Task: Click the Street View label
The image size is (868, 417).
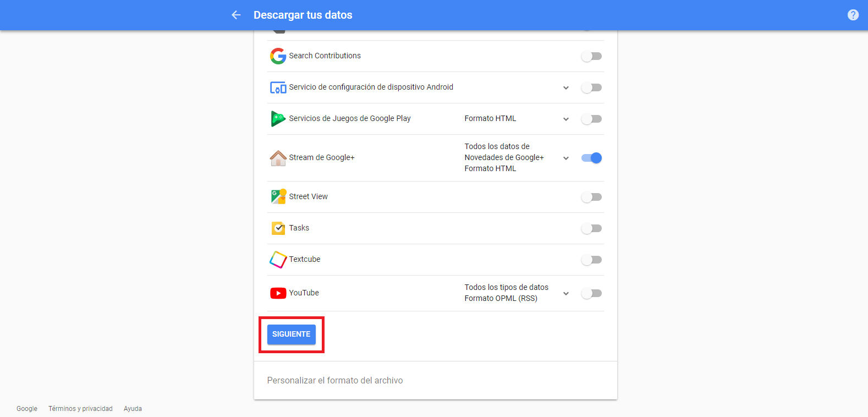Action: pyautogui.click(x=309, y=196)
